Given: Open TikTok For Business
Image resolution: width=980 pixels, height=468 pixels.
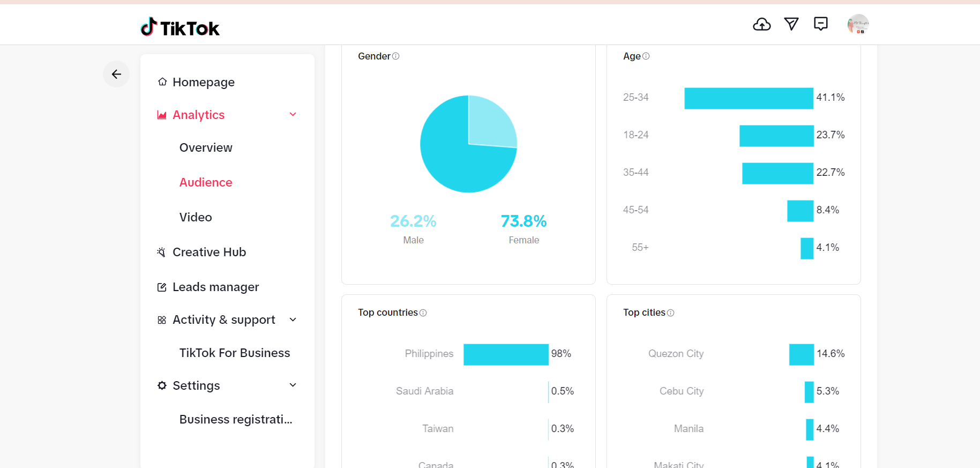Looking at the screenshot, I should coord(235,353).
